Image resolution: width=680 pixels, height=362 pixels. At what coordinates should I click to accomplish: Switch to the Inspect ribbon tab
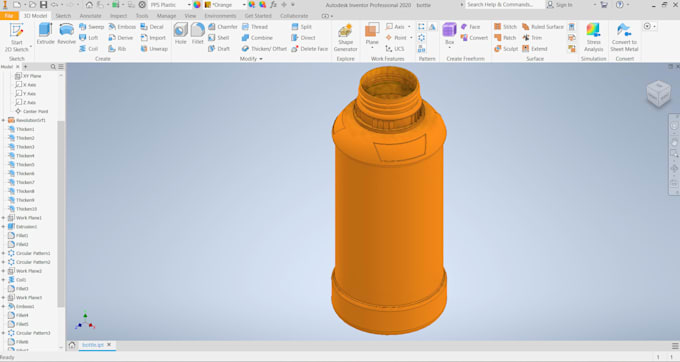118,16
